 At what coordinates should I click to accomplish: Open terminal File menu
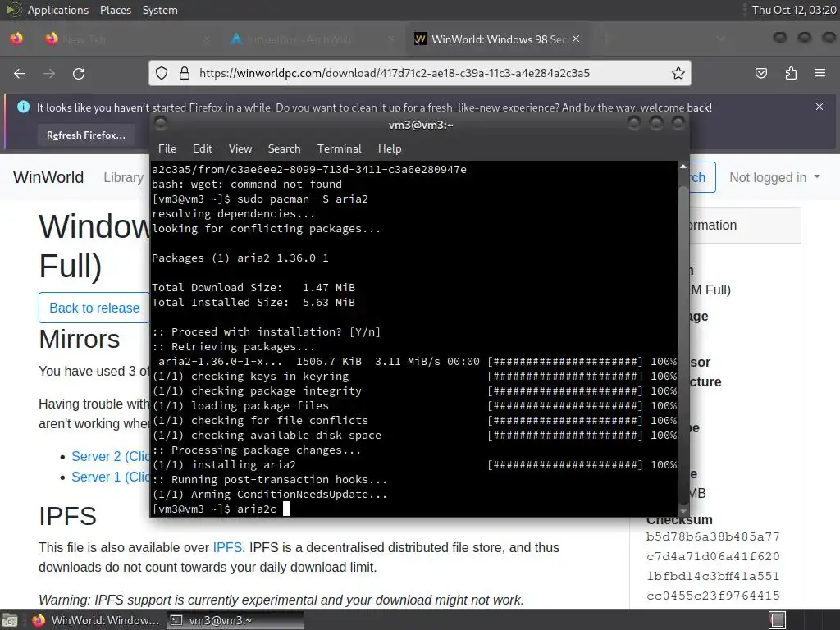click(x=167, y=148)
